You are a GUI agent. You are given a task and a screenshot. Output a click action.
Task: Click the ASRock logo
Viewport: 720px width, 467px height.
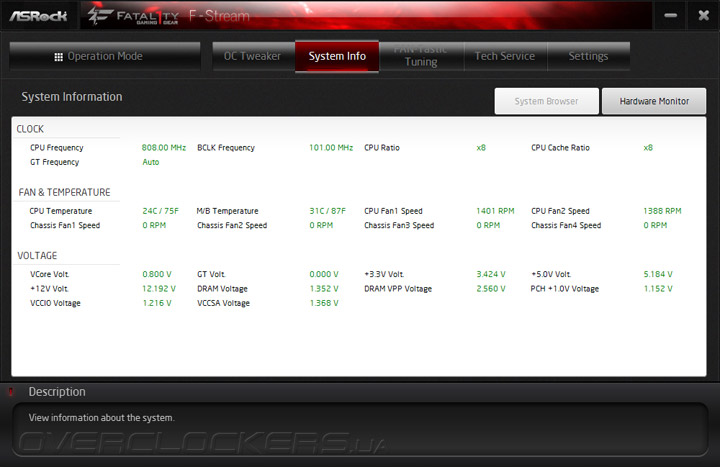point(38,16)
